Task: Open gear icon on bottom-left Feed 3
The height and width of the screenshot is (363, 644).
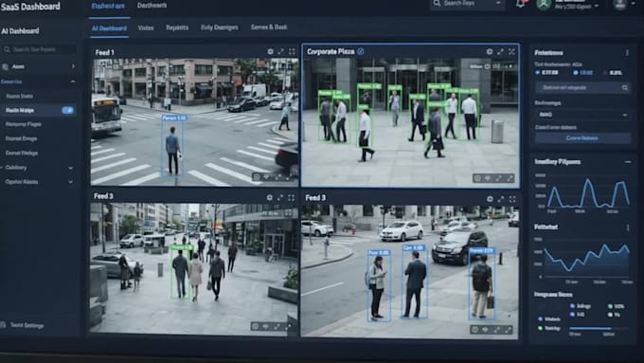Action: (269, 197)
